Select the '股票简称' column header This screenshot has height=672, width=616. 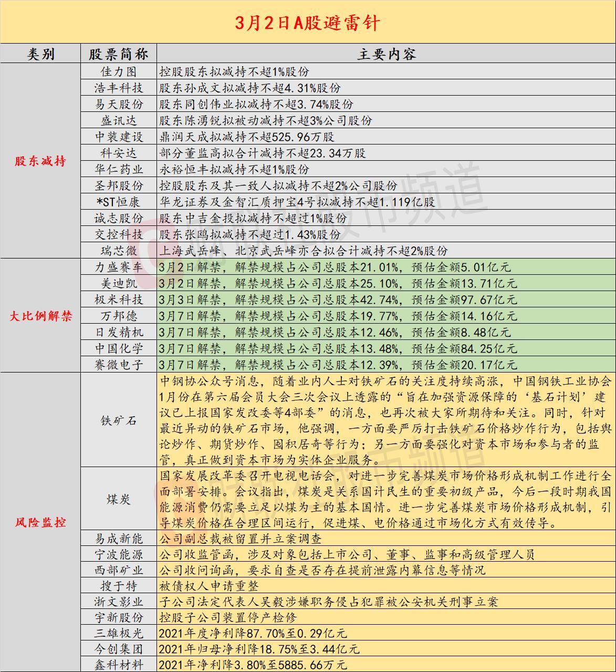point(119,54)
